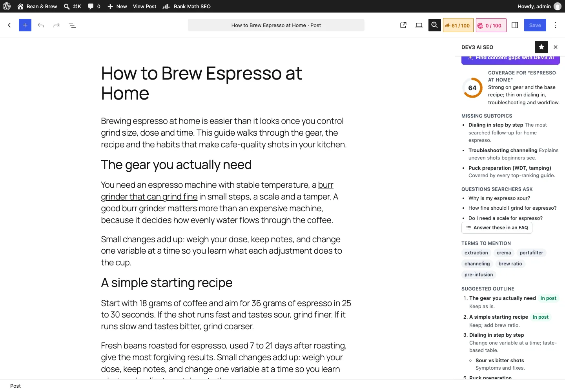Click question 'Why is my espresso sour?'
The height and width of the screenshot is (392, 565).
click(499, 198)
